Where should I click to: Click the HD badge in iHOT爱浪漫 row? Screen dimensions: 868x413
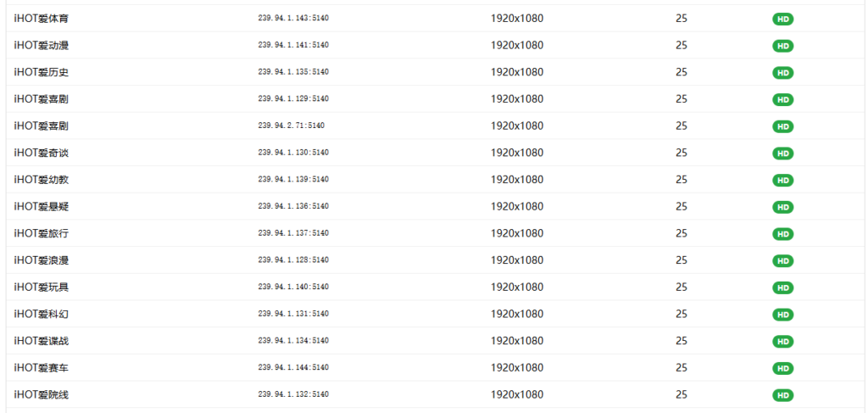(x=782, y=261)
